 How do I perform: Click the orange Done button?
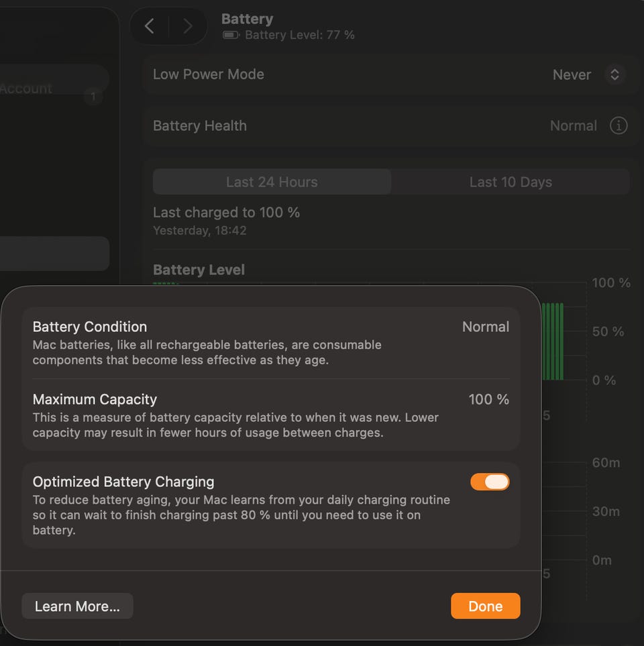point(486,606)
